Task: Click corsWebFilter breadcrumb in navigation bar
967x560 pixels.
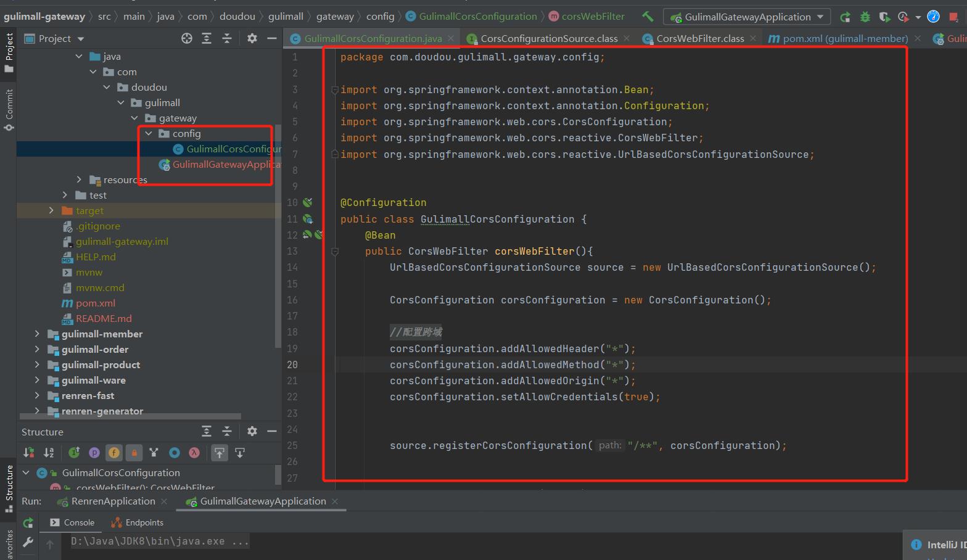Action: coord(586,17)
